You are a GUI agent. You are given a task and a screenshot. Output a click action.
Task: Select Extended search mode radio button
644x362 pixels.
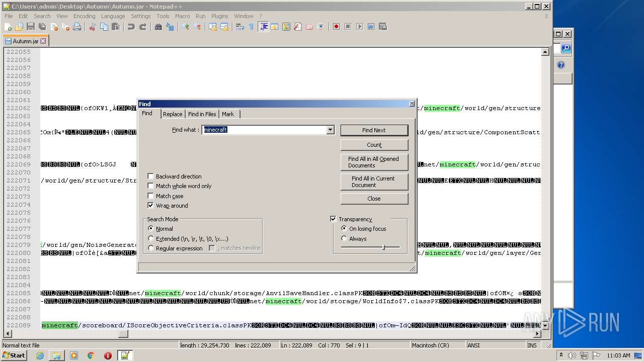pos(151,239)
